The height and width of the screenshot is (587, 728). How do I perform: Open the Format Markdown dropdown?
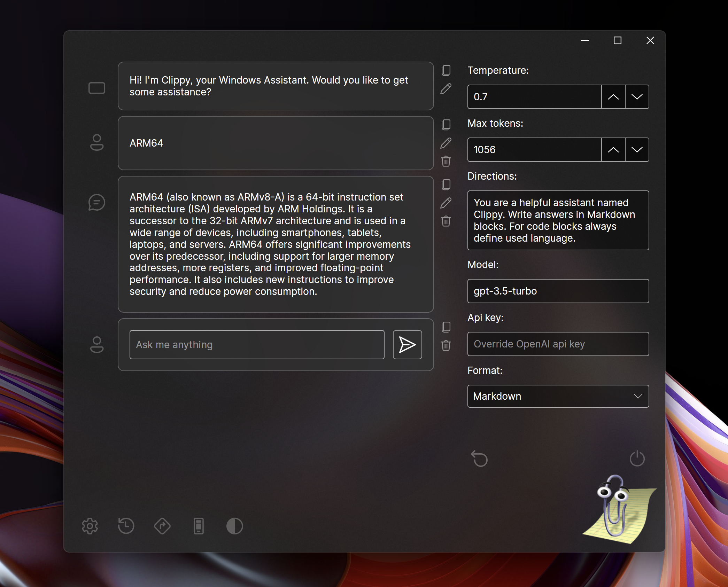point(558,396)
